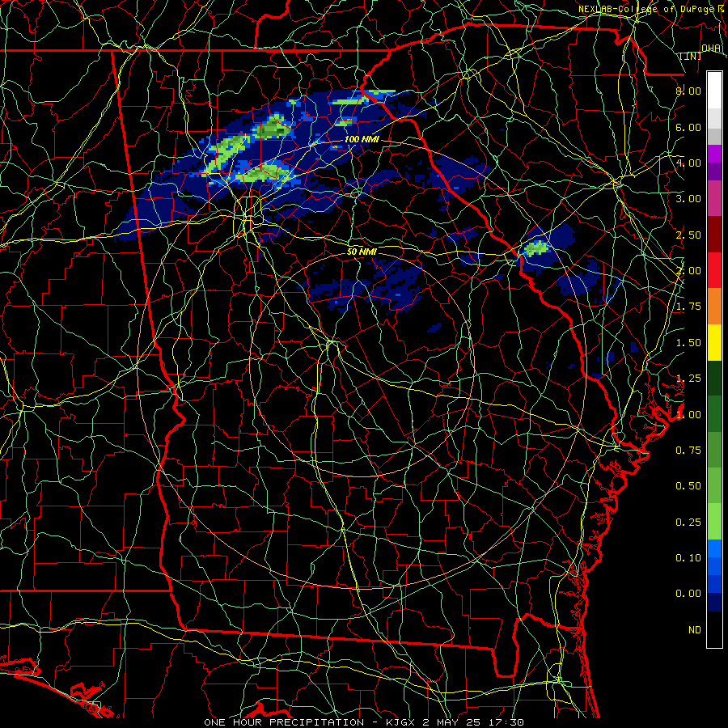This screenshot has height=728, width=728.
Task: Click the 3.00 legend value
Action: tap(688, 199)
